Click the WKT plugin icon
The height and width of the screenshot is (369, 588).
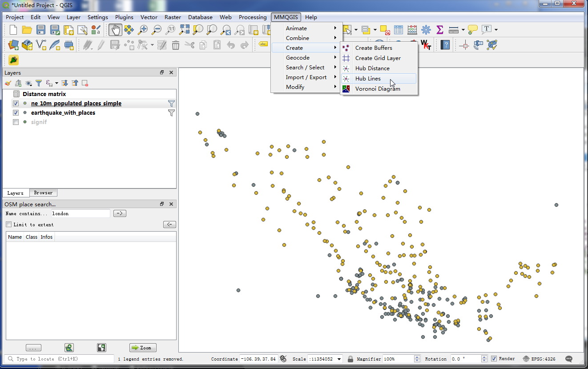[x=426, y=45]
